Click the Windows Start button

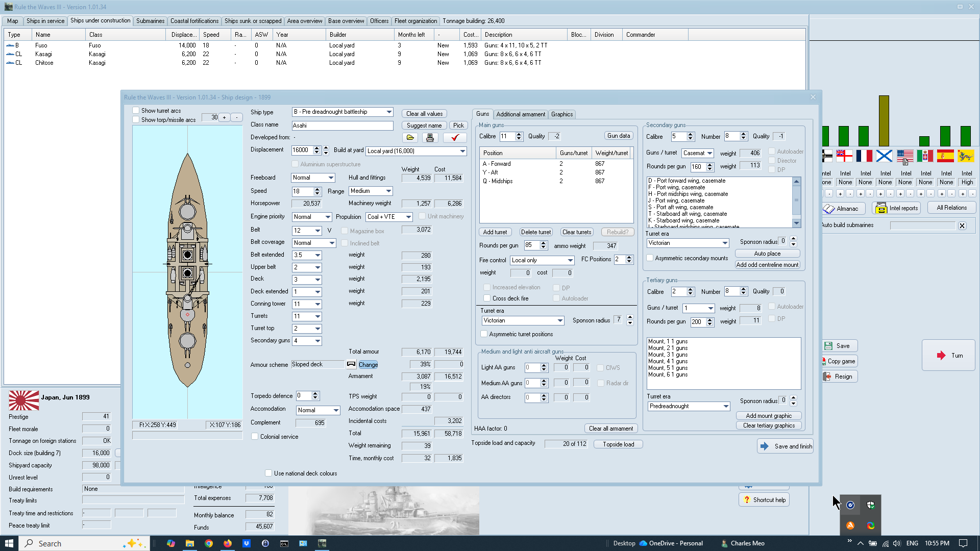[x=9, y=543]
